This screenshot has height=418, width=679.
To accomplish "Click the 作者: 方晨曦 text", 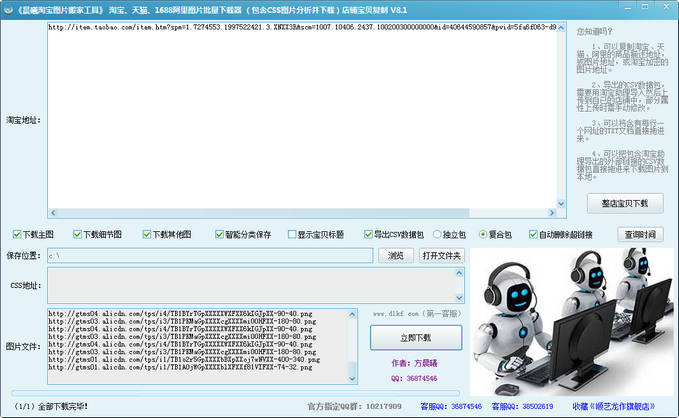I will (x=414, y=363).
